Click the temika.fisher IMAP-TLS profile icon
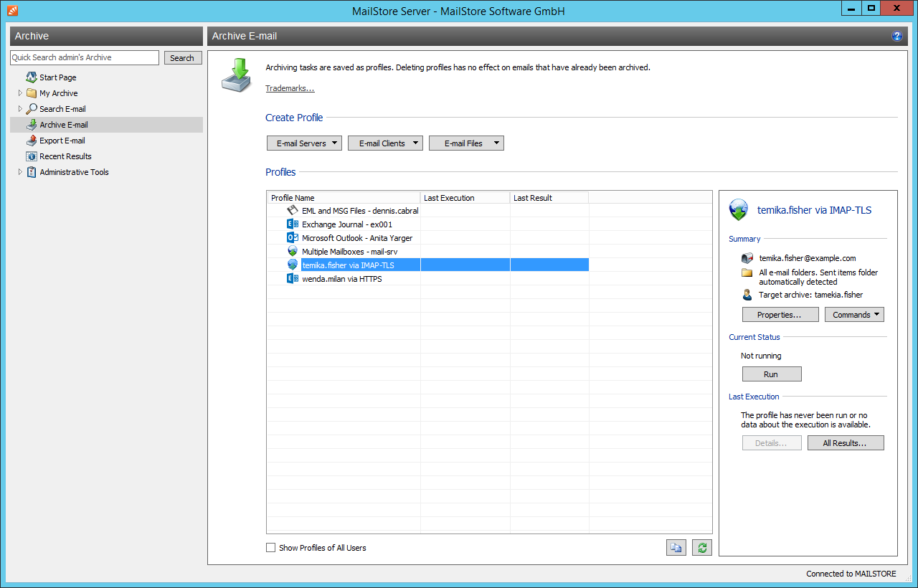This screenshot has width=918, height=588. point(293,265)
